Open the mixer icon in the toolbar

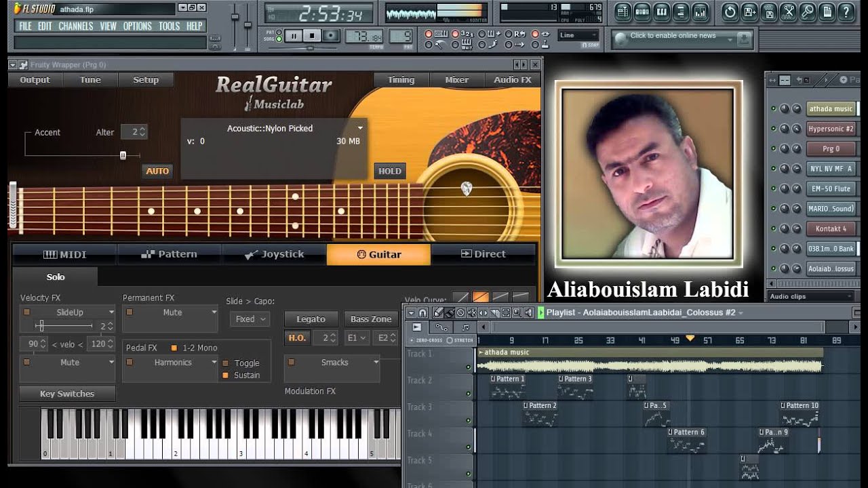pos(701,12)
